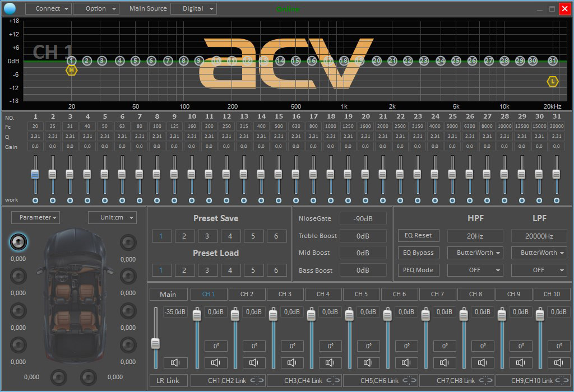Switch to the CH 2 tab
Screen dimensions: 574x392
(x=247, y=294)
